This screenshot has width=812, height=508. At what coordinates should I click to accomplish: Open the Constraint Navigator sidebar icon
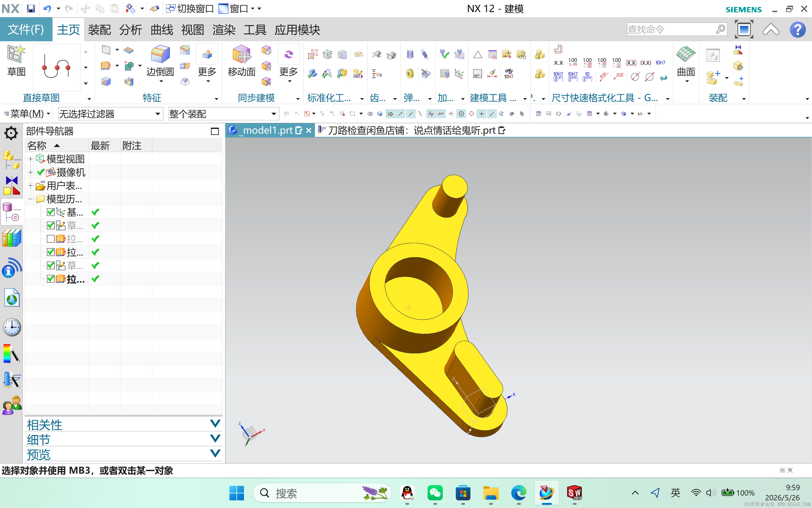pos(11,185)
